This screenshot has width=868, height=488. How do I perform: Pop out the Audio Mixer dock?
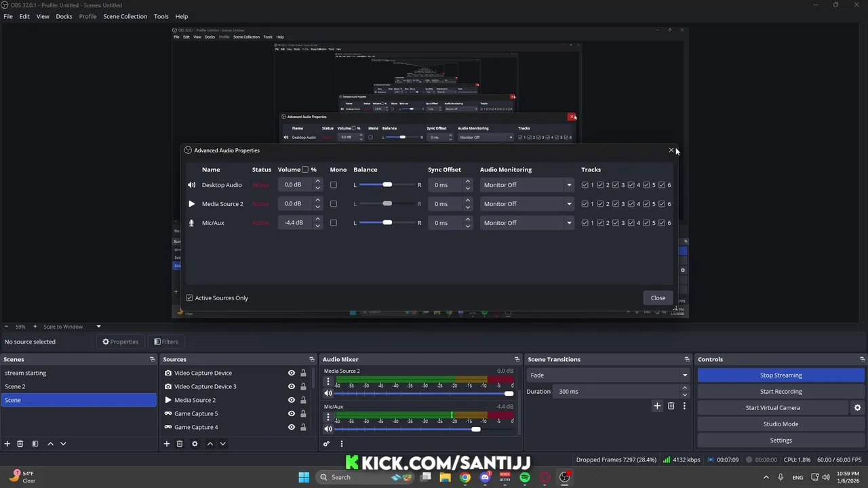coord(517,359)
